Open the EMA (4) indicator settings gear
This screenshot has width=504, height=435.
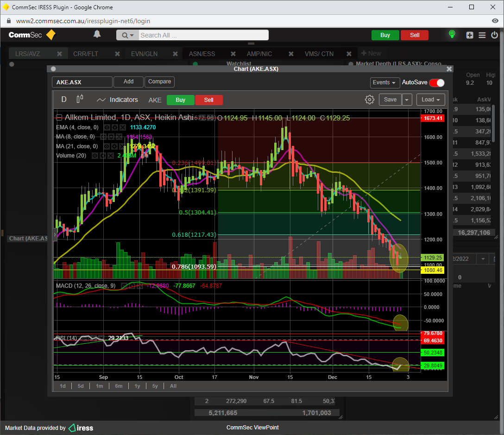[115, 127]
